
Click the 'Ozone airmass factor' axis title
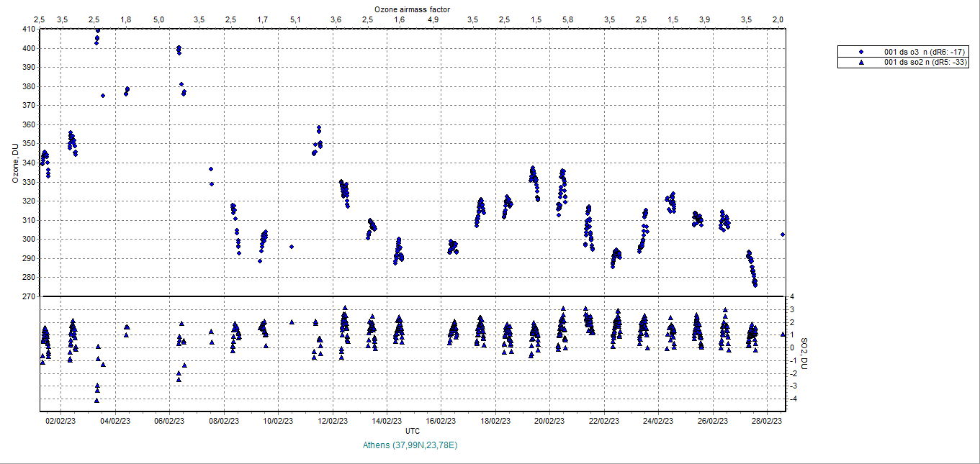click(x=412, y=9)
